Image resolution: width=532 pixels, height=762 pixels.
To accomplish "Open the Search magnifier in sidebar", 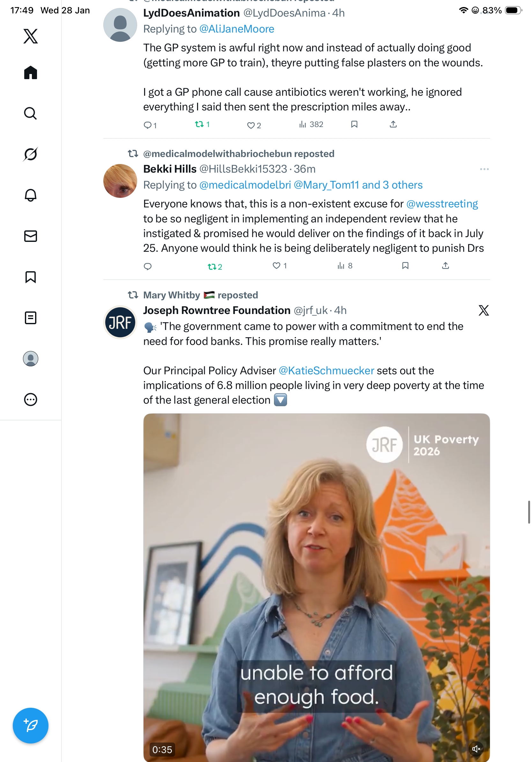I will click(31, 113).
